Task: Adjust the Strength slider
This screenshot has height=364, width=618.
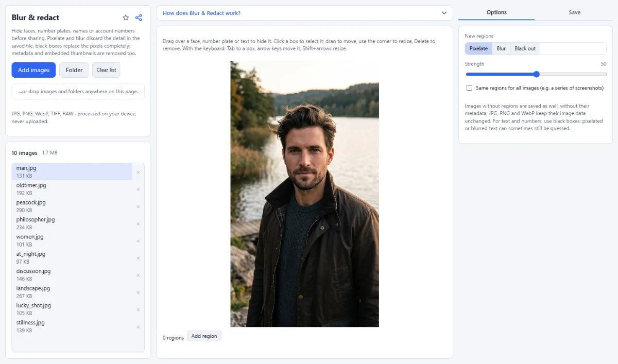Action: tap(536, 74)
